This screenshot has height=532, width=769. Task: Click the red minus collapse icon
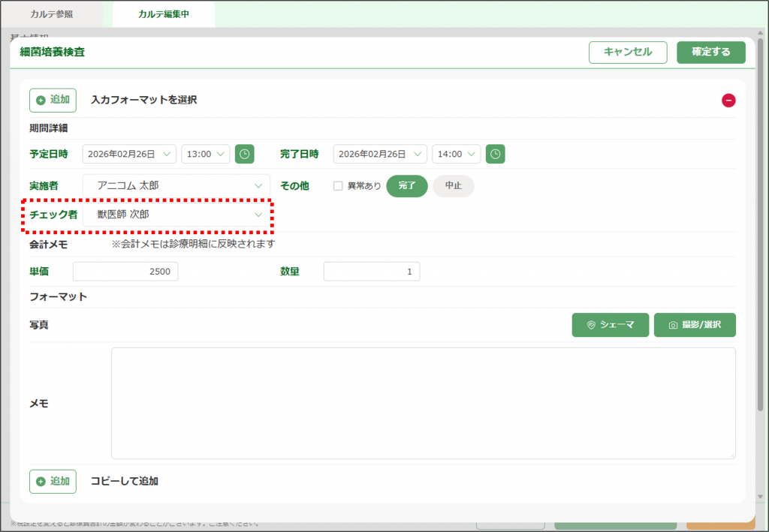pos(728,101)
